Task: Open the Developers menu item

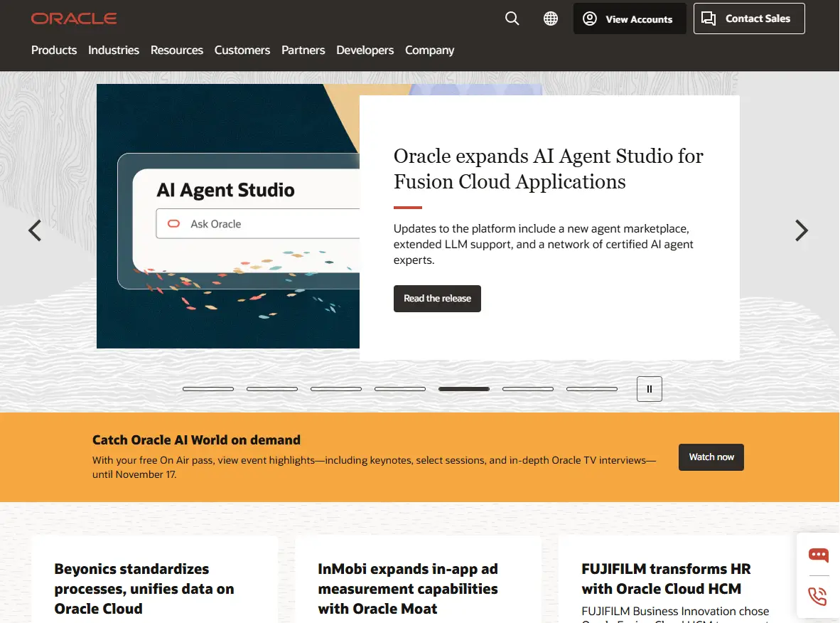Action: (x=365, y=50)
